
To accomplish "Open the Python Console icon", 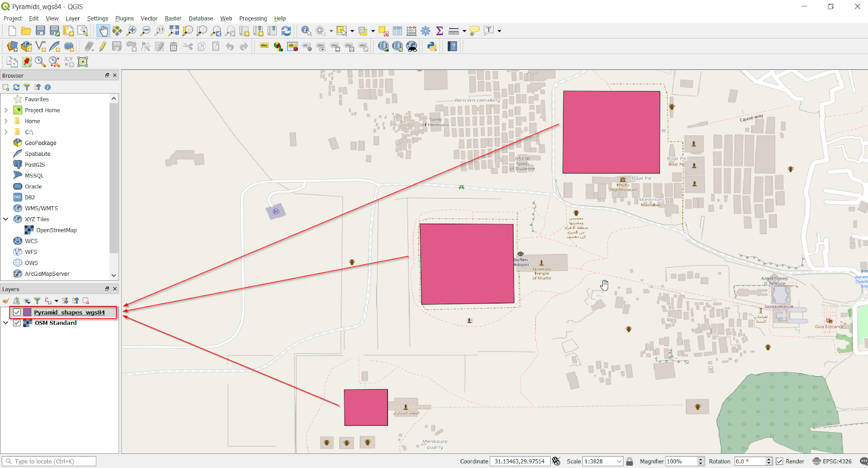I will click(x=432, y=46).
